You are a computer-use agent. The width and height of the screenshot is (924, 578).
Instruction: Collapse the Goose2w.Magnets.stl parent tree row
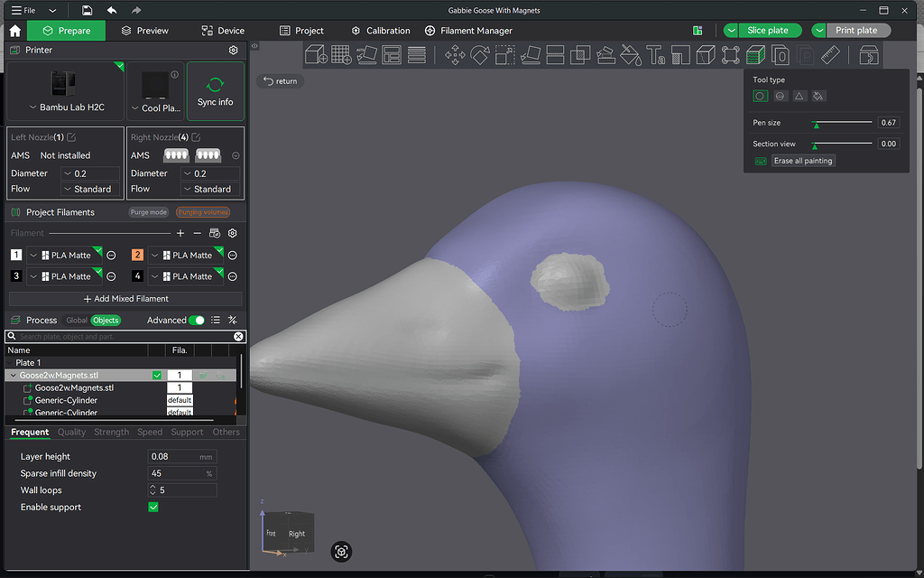click(13, 375)
